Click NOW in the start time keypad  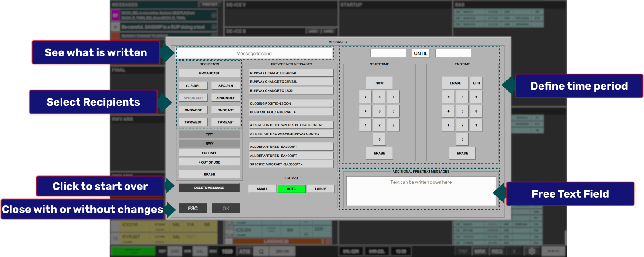click(379, 83)
